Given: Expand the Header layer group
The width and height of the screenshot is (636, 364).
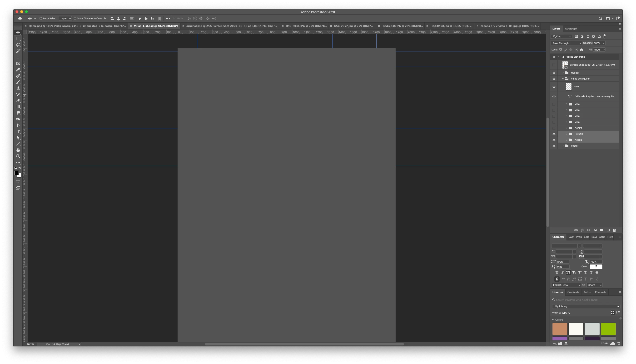Looking at the screenshot, I should 563,73.
